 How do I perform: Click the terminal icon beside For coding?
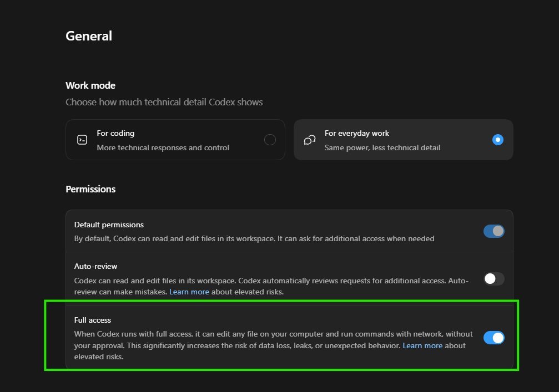coord(82,140)
